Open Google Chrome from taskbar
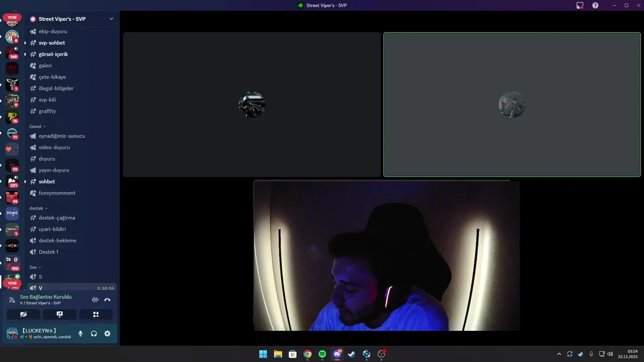The image size is (644, 362). pos(307,354)
